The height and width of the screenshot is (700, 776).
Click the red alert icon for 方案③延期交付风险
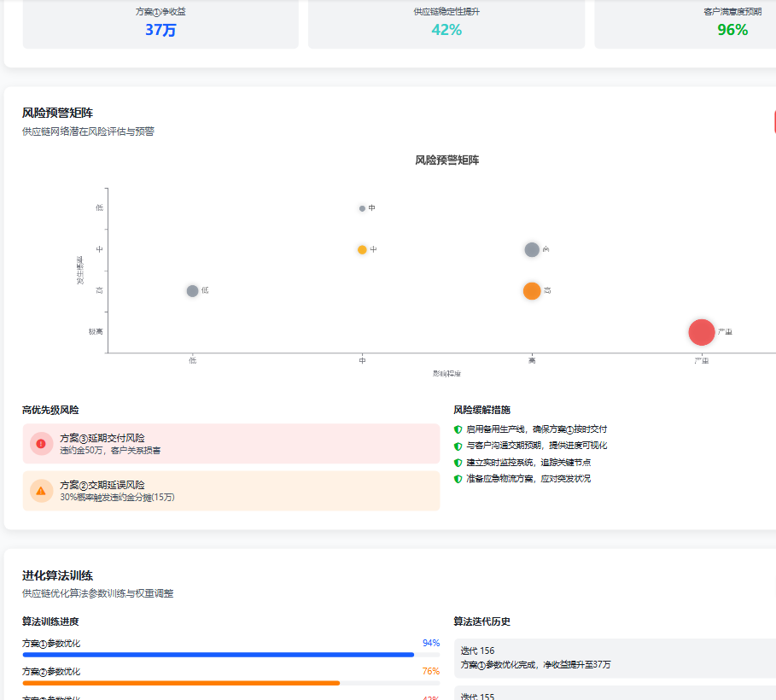41,444
